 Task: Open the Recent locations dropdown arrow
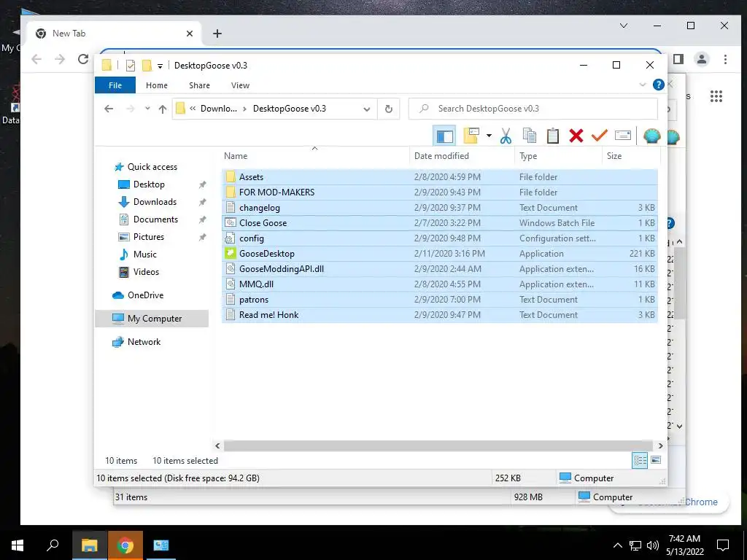point(147,109)
